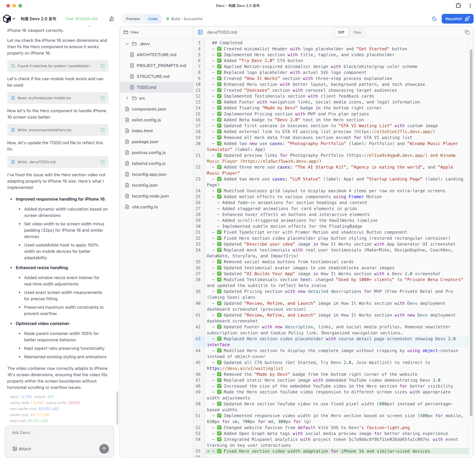Open index.html file
Image resolution: width=476 pixels, height=460 pixels.
[x=156, y=131]
